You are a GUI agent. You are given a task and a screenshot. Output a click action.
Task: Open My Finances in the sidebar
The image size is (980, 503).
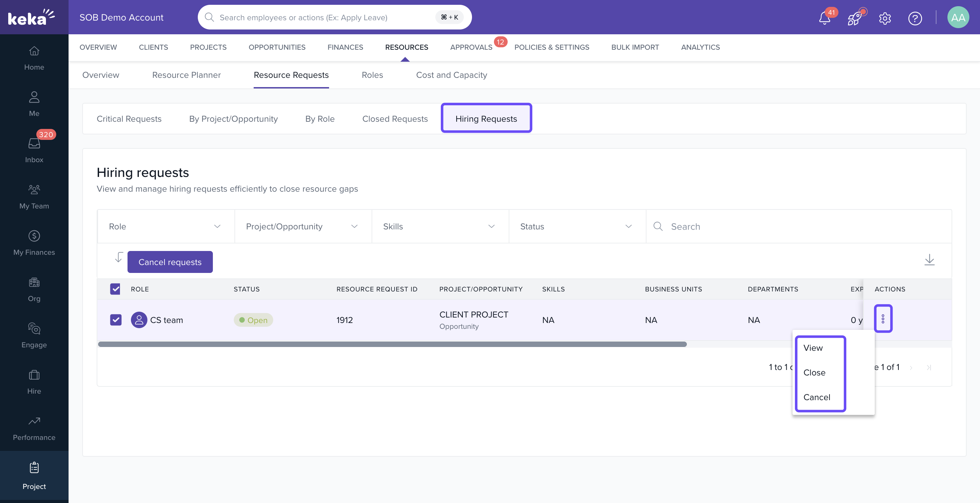coord(34,243)
